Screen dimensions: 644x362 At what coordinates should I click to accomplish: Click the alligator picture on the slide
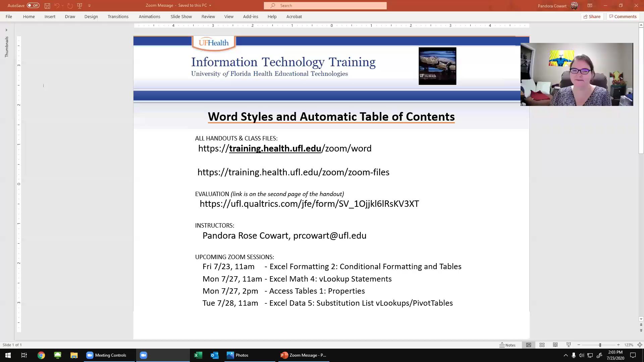pyautogui.click(x=437, y=66)
